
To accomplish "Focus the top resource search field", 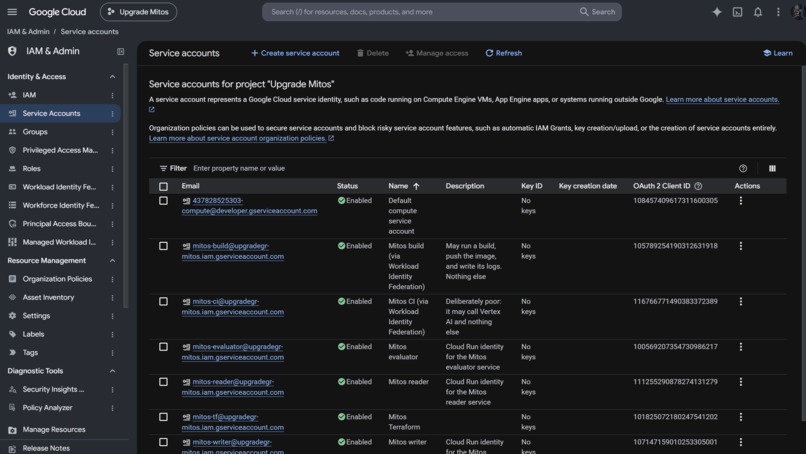I will point(422,12).
